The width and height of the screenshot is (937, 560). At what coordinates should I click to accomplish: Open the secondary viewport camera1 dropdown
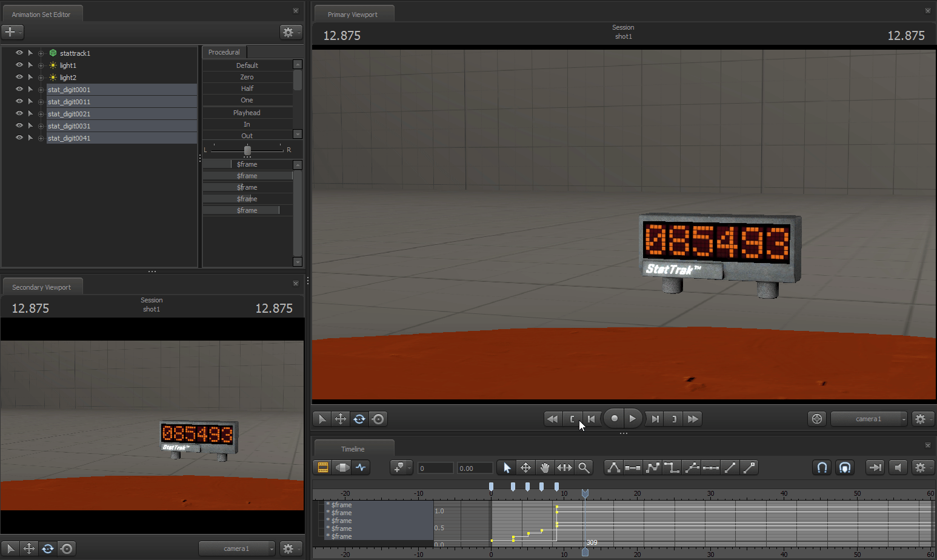click(237, 548)
